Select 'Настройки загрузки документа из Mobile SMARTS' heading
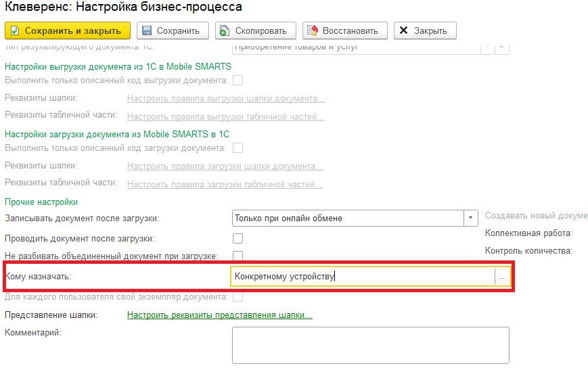588x370 pixels. point(117,134)
